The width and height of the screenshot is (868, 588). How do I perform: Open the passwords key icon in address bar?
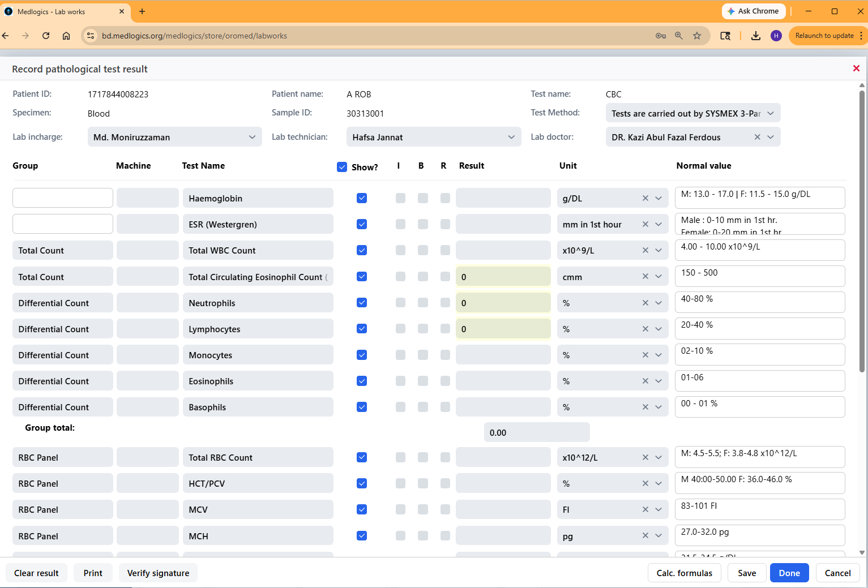(661, 35)
